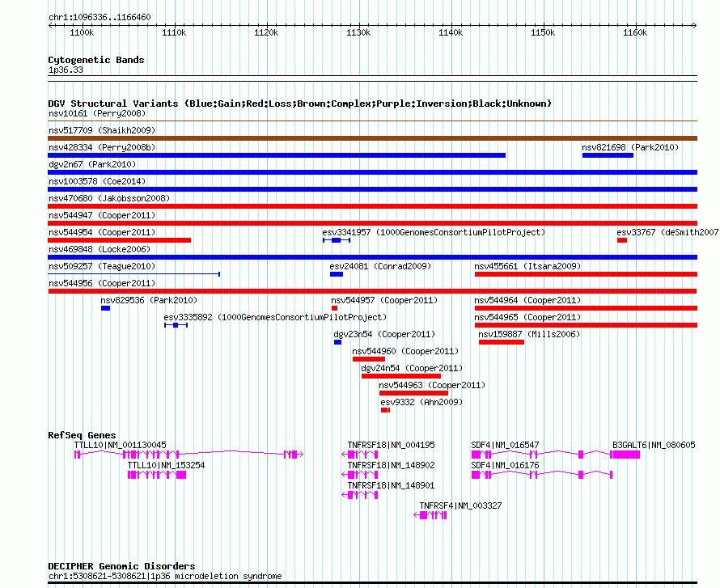
Task: Click the chr1:1096336..1166460 coordinates text
Action: click(100, 17)
